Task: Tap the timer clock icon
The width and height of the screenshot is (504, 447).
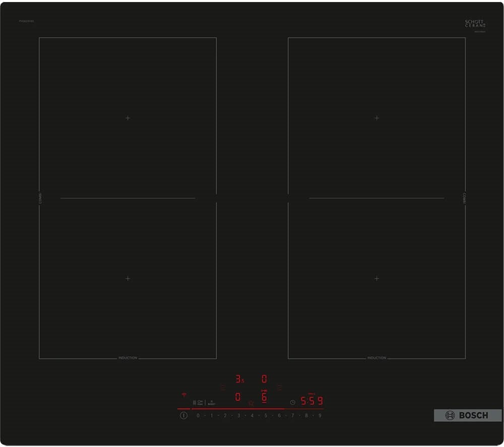Action: pyautogui.click(x=292, y=402)
